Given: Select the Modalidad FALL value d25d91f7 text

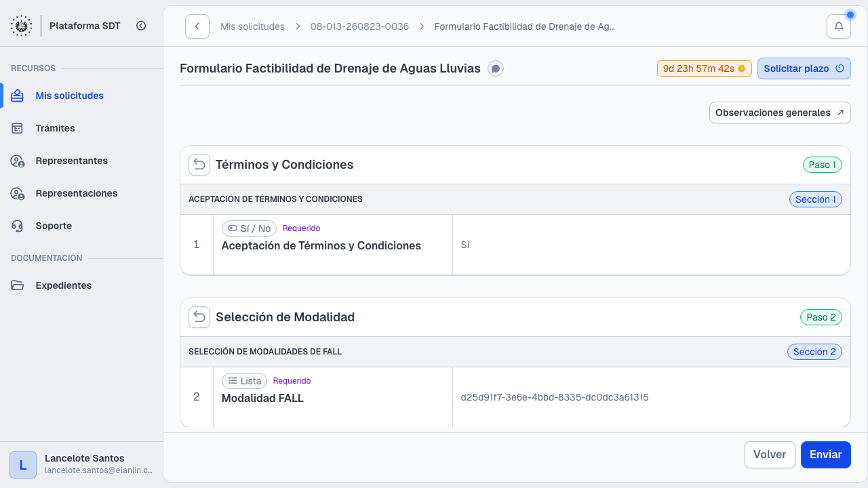Looking at the screenshot, I should (555, 397).
